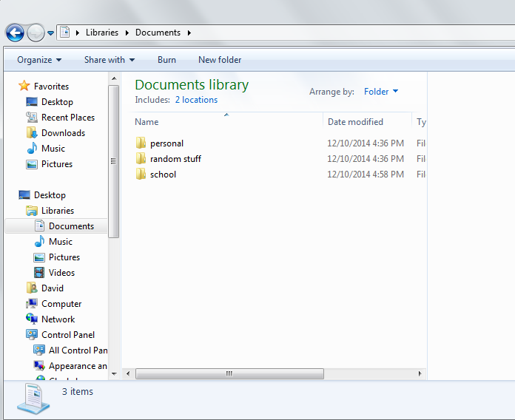Expand arrow between Libraries and Documents
The height and width of the screenshot is (420, 515).
pos(127,33)
